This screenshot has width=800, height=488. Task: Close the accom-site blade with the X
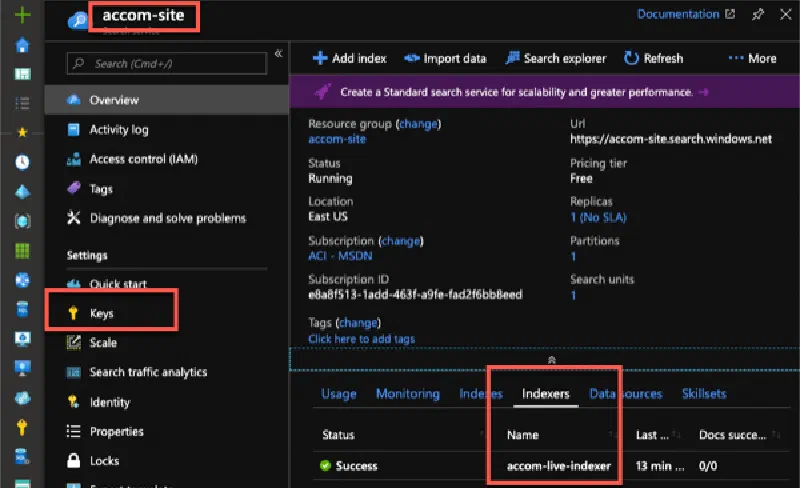[786, 14]
